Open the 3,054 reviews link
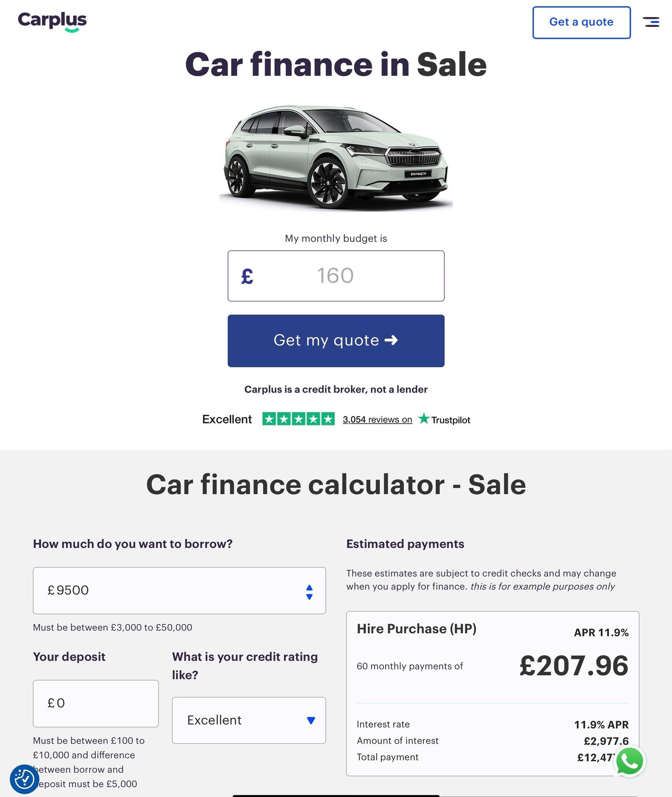The image size is (672, 797). [377, 419]
